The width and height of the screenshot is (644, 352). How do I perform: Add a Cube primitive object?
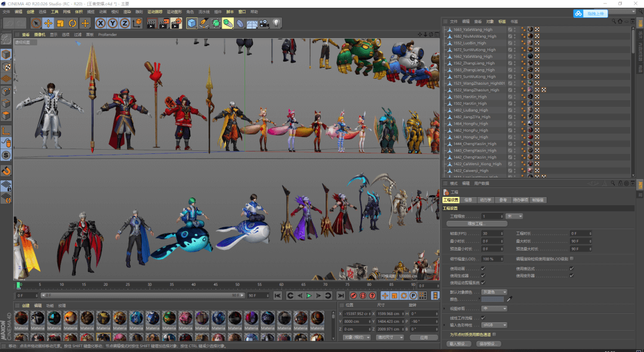coord(192,23)
